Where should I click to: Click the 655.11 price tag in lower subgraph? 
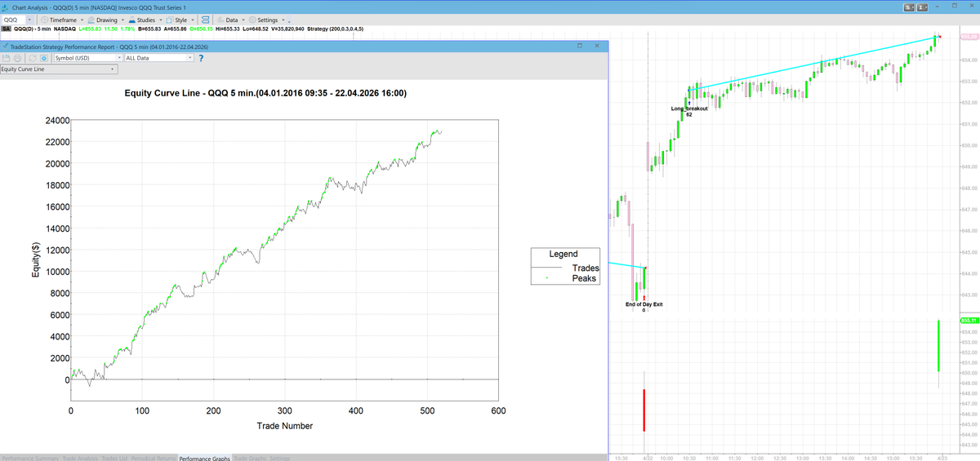(969, 321)
